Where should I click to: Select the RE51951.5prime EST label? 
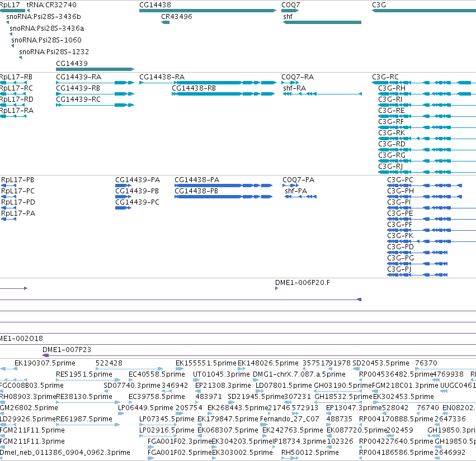coord(84,374)
